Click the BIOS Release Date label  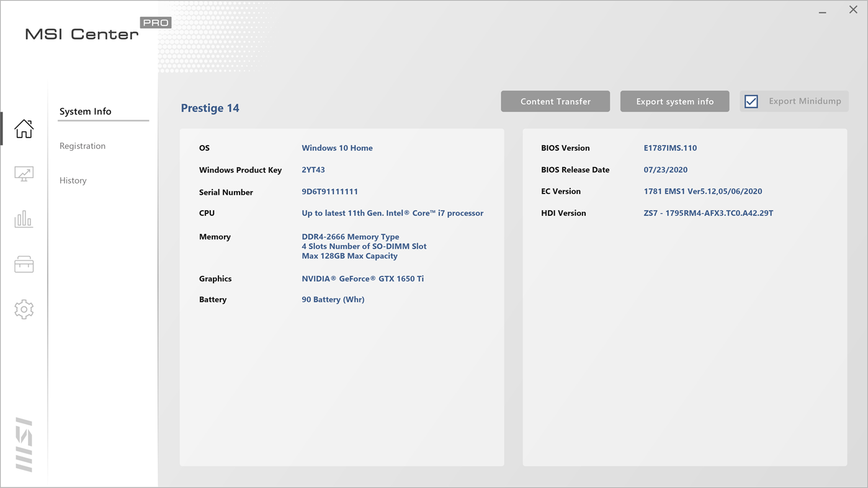click(x=575, y=169)
